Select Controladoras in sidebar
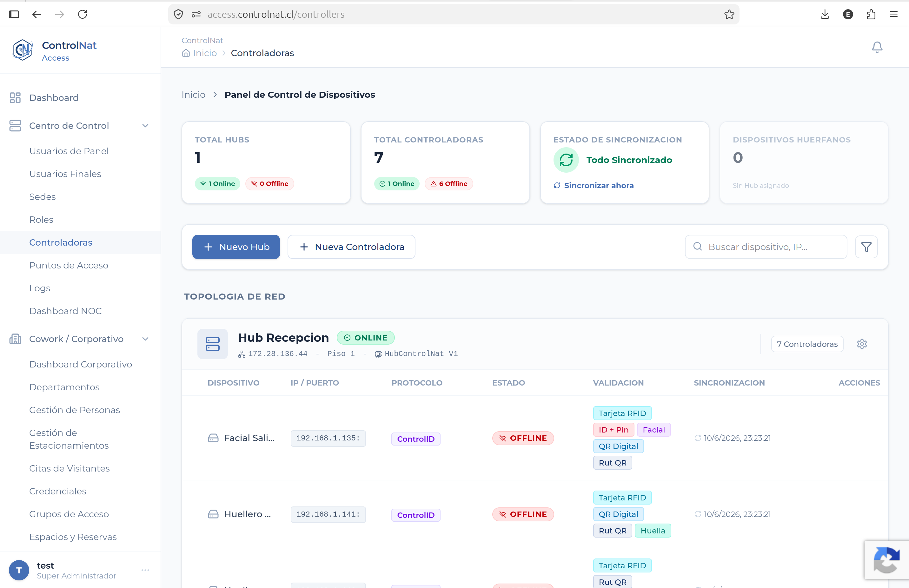The height and width of the screenshot is (588, 909). (x=80, y=242)
